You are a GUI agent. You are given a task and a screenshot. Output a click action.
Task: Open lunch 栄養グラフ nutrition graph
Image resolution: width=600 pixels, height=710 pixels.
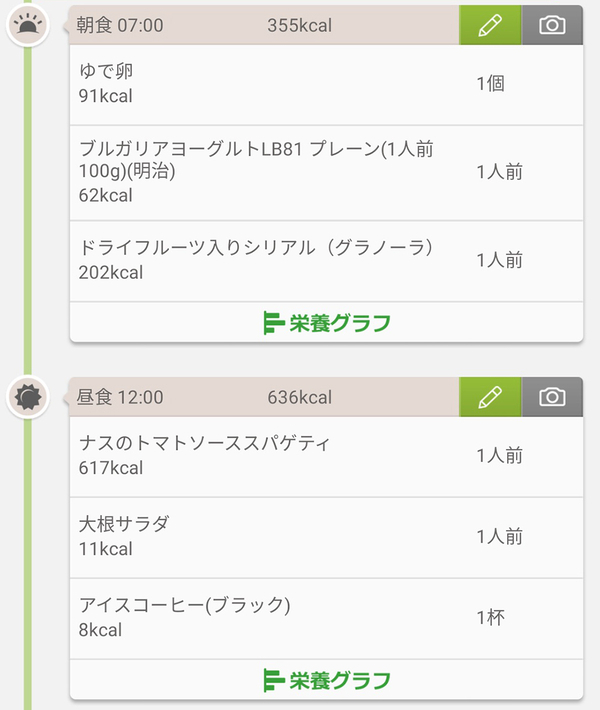coord(326,680)
